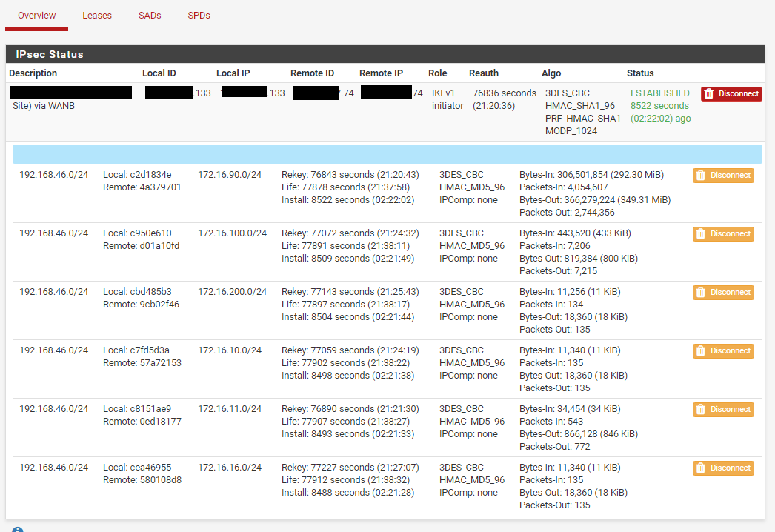Screen dimensions: 775x532
Task: Select the Overview tab
Action: pos(36,15)
